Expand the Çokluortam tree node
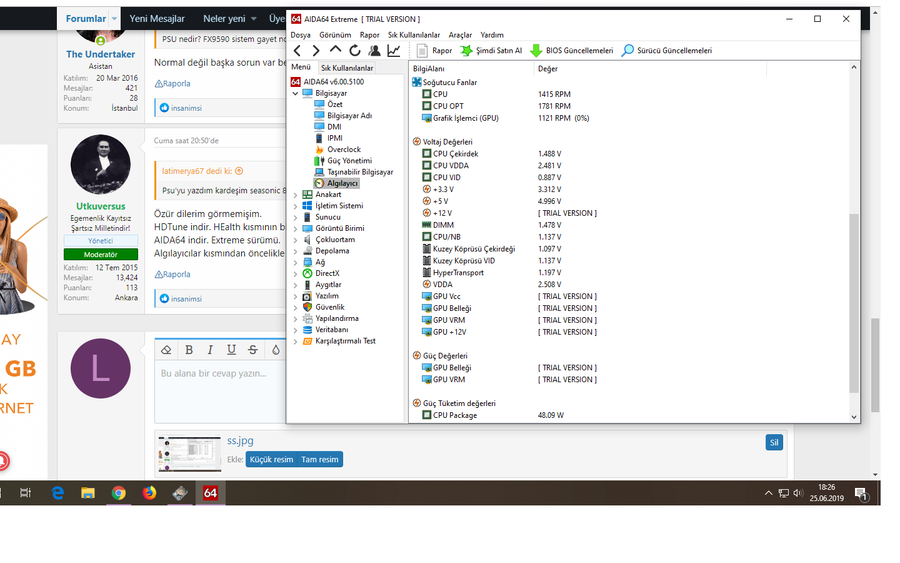 [x=296, y=239]
